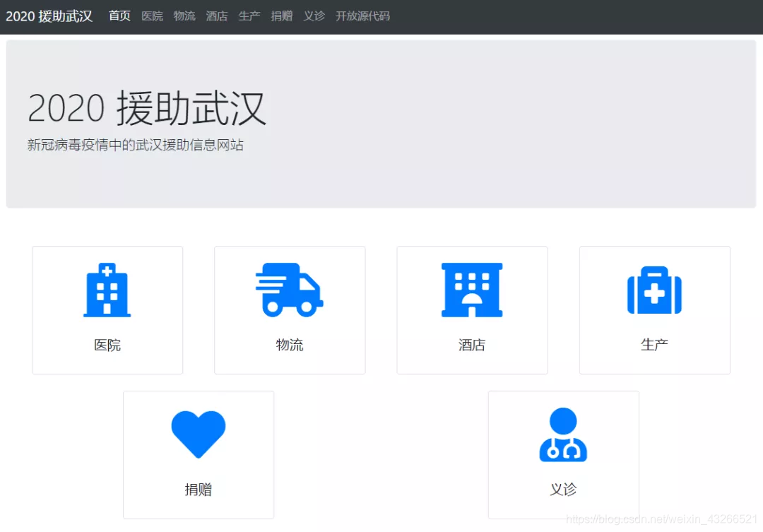Click the 捐赠 card label

[199, 490]
